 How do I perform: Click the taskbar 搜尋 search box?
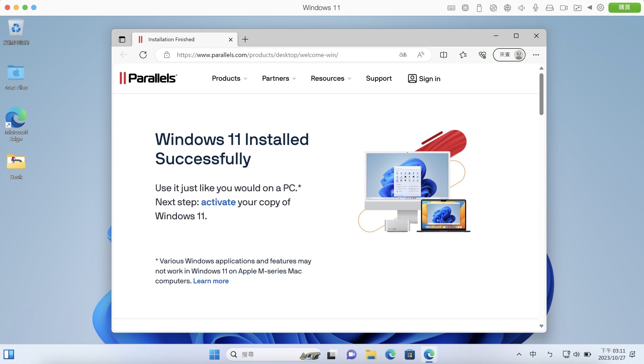pyautogui.click(x=274, y=354)
